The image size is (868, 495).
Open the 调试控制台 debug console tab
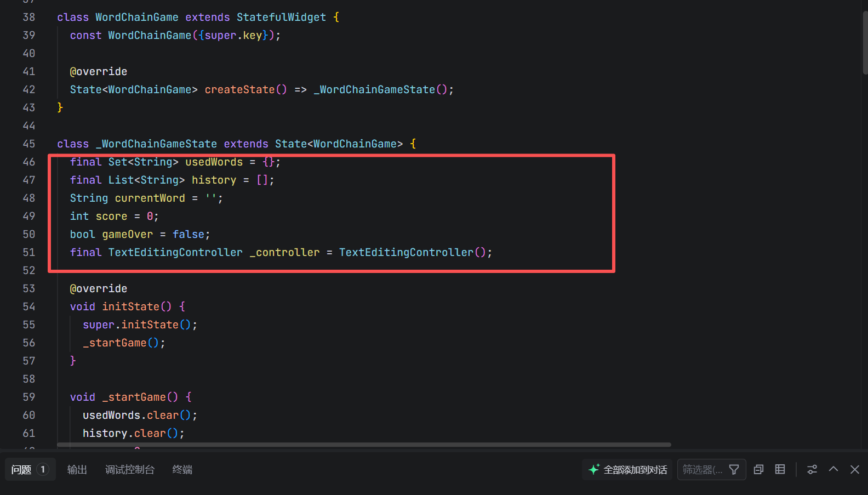pyautogui.click(x=130, y=470)
